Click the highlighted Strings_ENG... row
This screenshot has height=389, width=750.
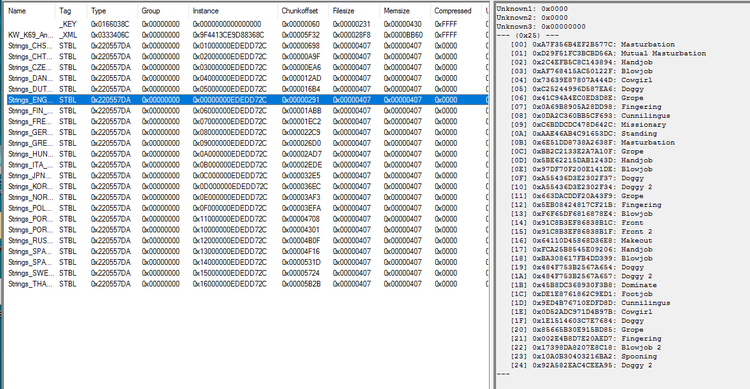[x=247, y=100]
